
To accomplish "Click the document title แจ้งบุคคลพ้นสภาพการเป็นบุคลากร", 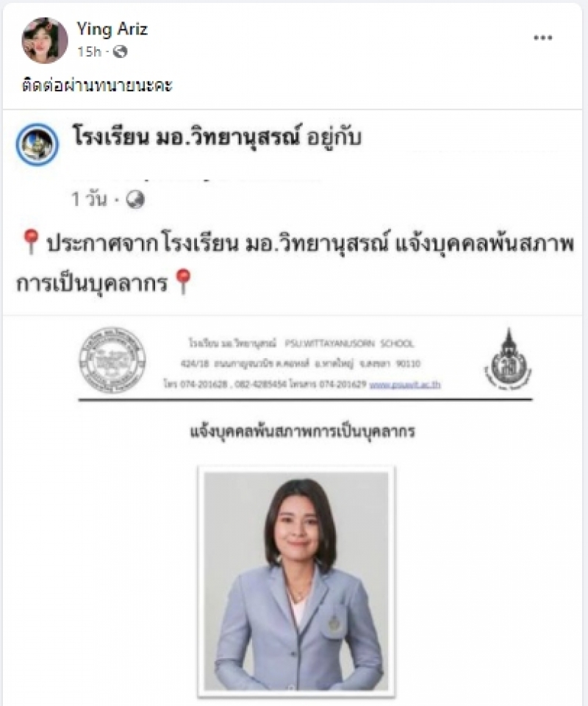I will tap(302, 432).
